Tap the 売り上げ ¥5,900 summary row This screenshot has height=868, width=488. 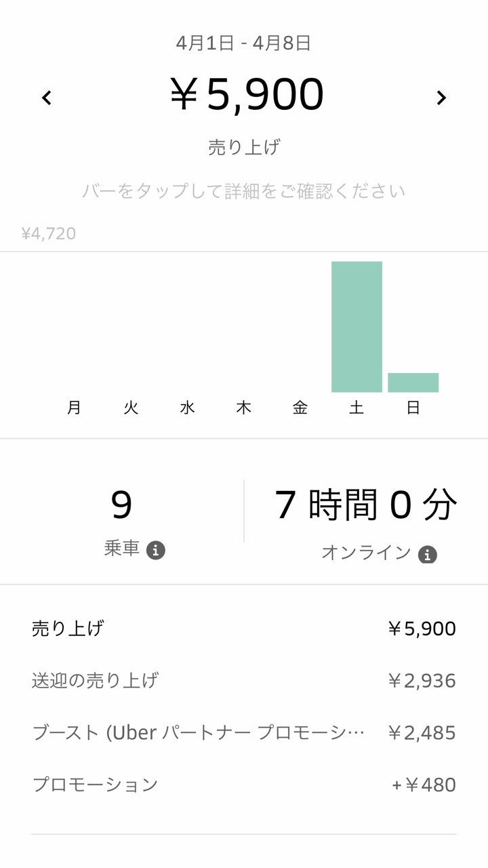click(x=244, y=629)
